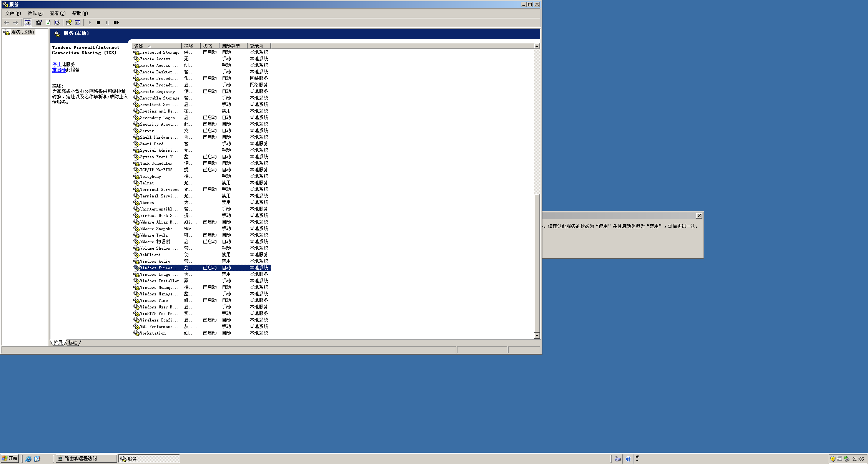Click the 重启动 service link

59,70
